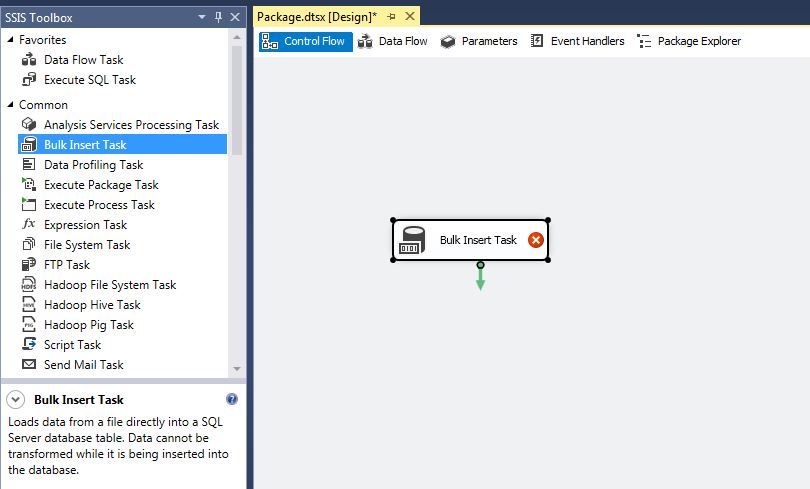Switch to the Control Flow tab

point(305,41)
